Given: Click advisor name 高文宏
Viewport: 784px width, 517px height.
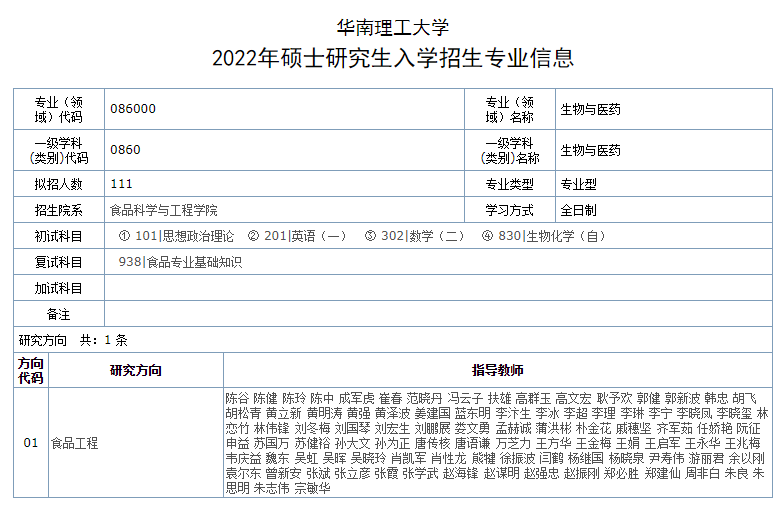Looking at the screenshot, I should pos(574,398).
